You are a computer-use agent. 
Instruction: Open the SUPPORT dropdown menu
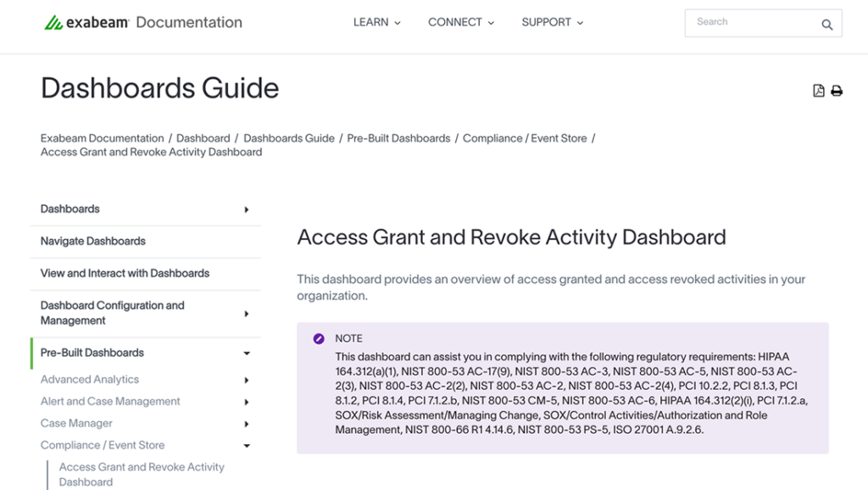[x=552, y=23]
